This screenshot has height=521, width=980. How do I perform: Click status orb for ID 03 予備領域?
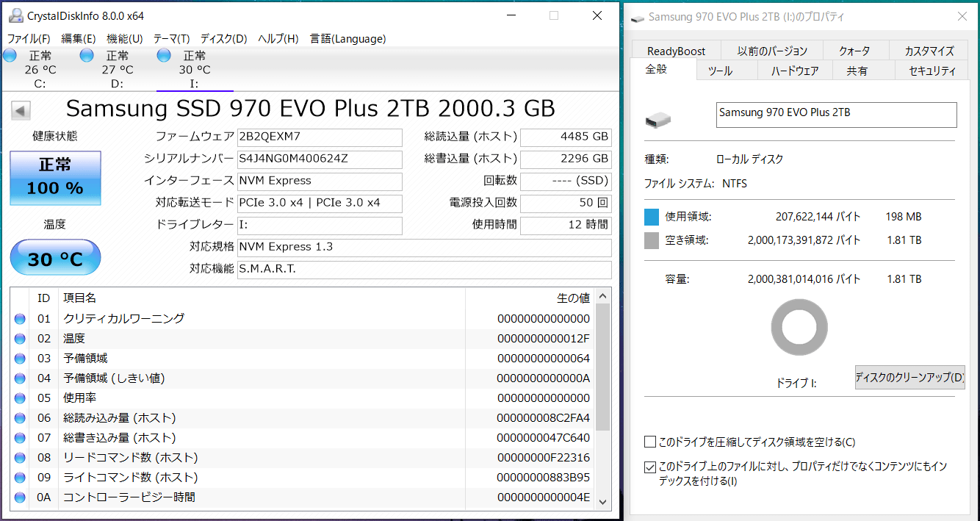pyautogui.click(x=20, y=359)
